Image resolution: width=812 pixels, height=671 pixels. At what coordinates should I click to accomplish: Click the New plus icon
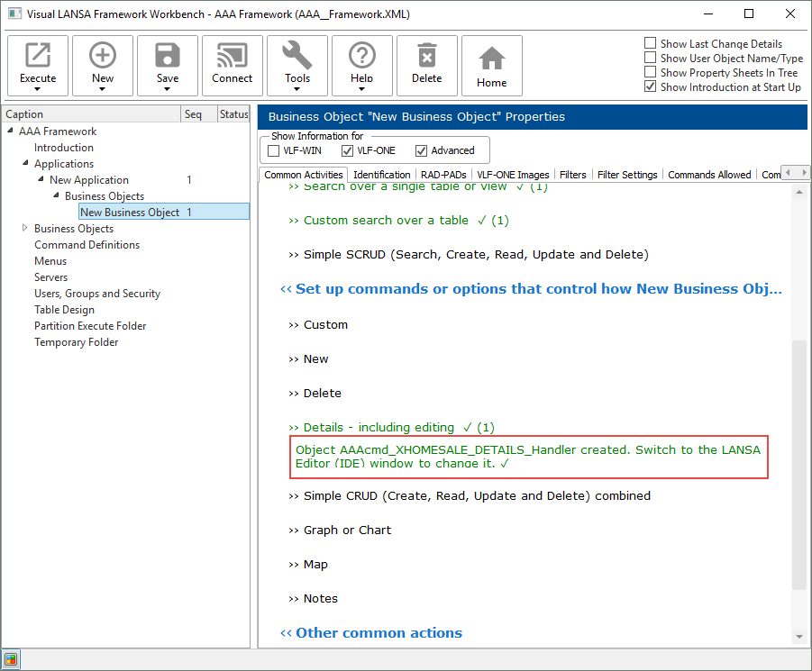pos(103,58)
